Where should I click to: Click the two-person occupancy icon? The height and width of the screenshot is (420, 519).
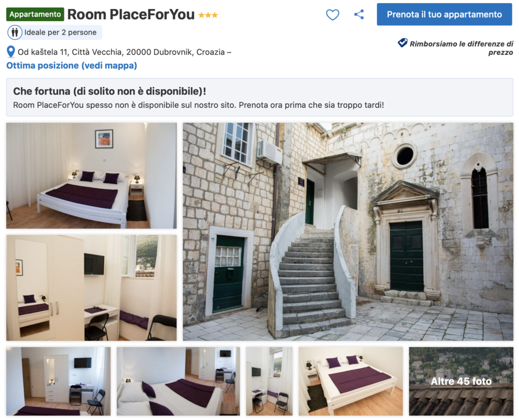click(15, 32)
